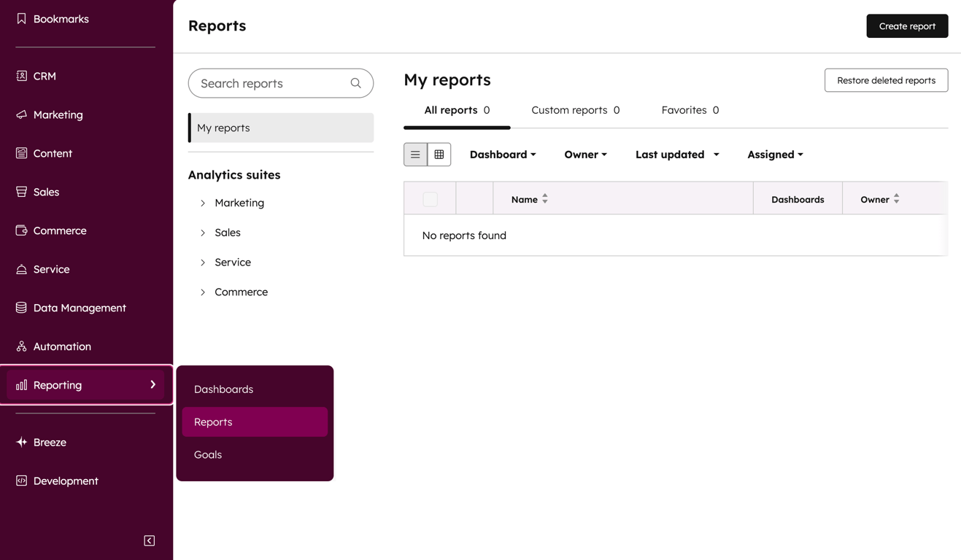This screenshot has height=560, width=961.
Task: Open the Dashboard filter dropdown
Action: 503,155
